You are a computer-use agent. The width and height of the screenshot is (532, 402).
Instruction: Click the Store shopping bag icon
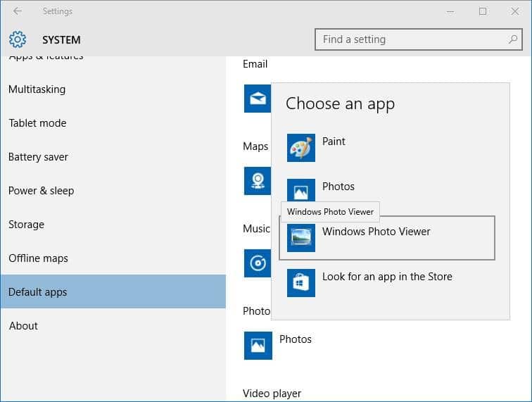(301, 283)
